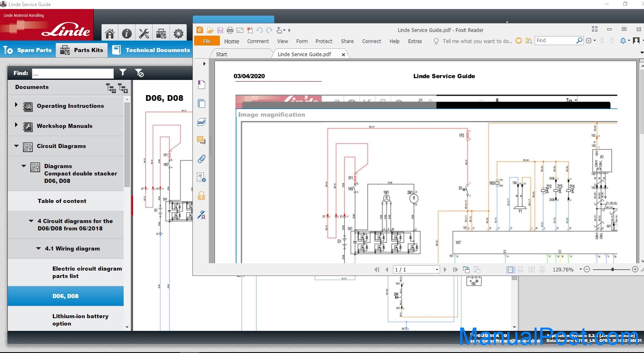This screenshot has width=644, height=353.
Task: Select Foxit hand tool icon
Action: pos(279,30)
